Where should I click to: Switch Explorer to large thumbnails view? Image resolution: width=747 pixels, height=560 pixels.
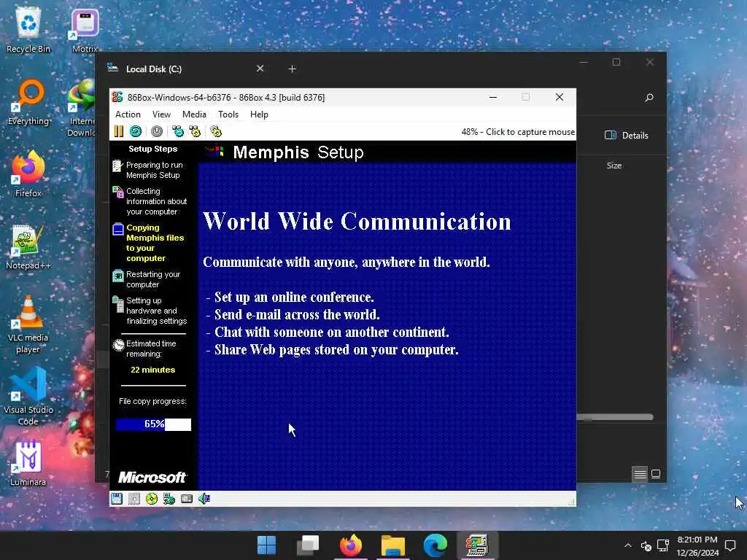click(x=656, y=474)
